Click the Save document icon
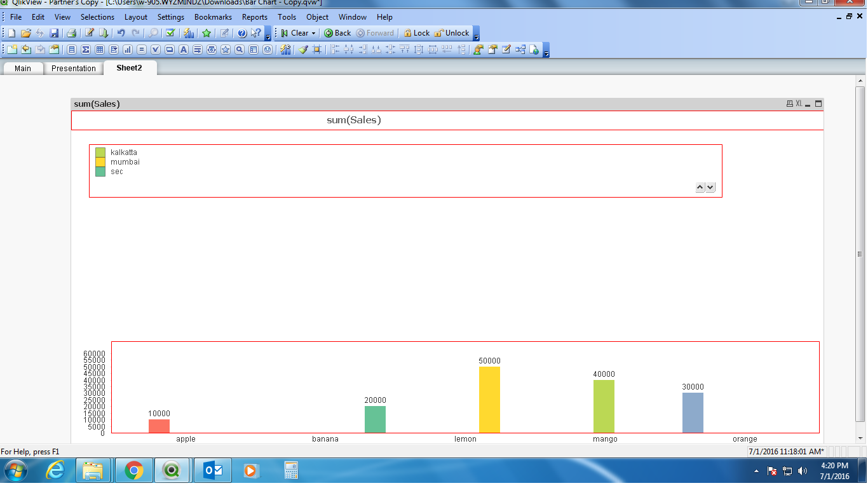The height and width of the screenshot is (488, 868). (54, 33)
